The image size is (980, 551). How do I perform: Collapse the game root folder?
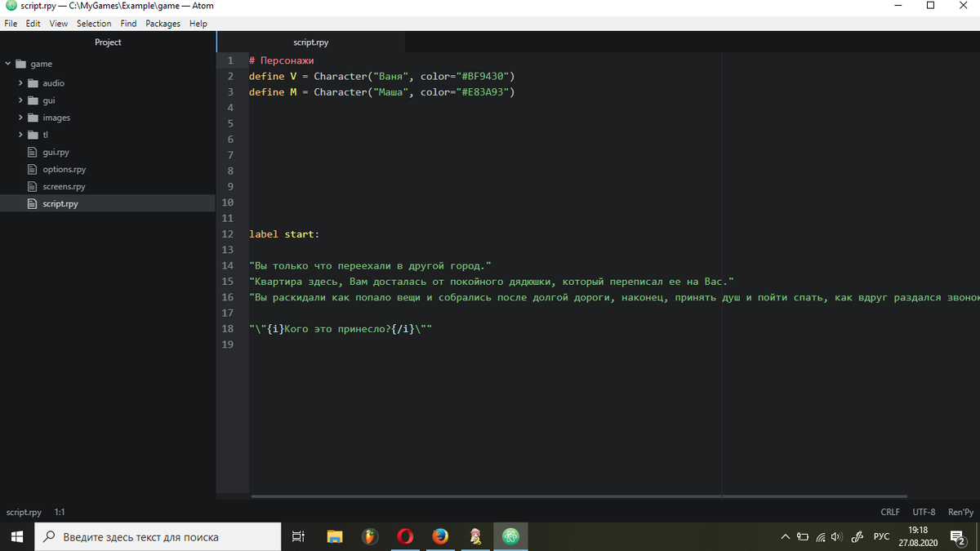[x=8, y=64]
